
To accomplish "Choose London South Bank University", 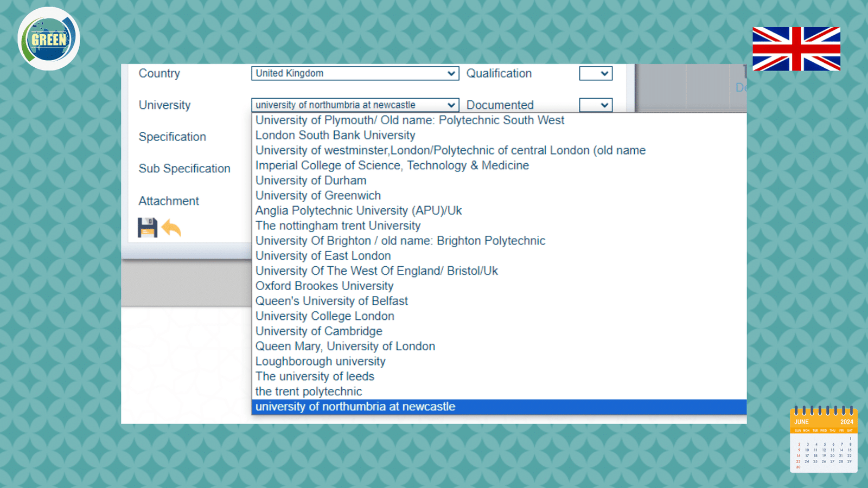I will [335, 135].
